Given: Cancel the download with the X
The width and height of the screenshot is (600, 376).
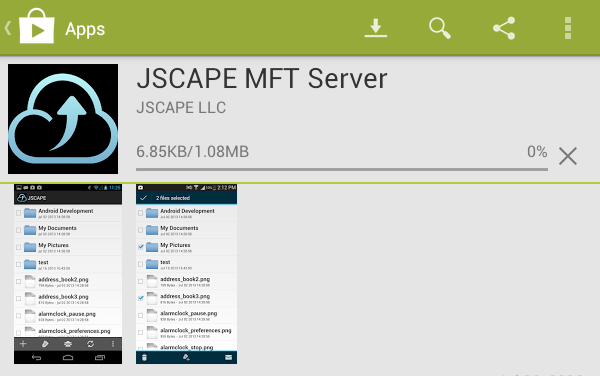Looking at the screenshot, I should tap(568, 156).
